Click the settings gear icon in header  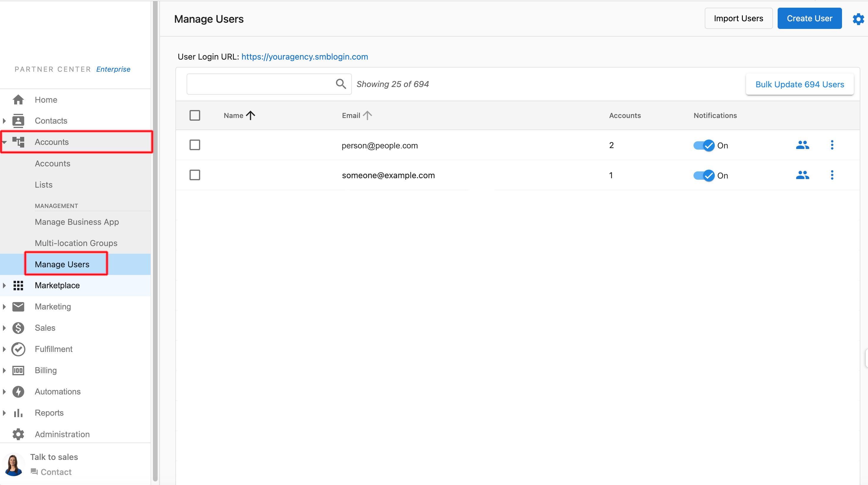858,19
